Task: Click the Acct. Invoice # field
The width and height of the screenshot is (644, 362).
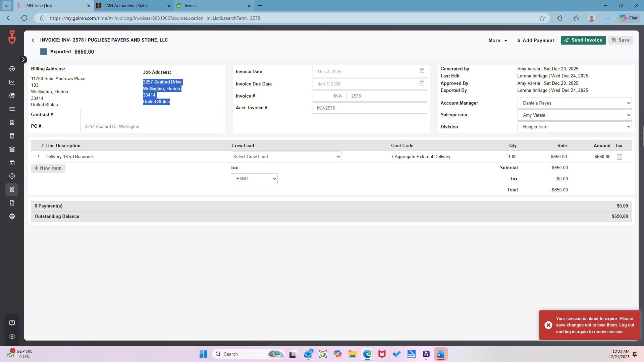Action: pos(370,108)
